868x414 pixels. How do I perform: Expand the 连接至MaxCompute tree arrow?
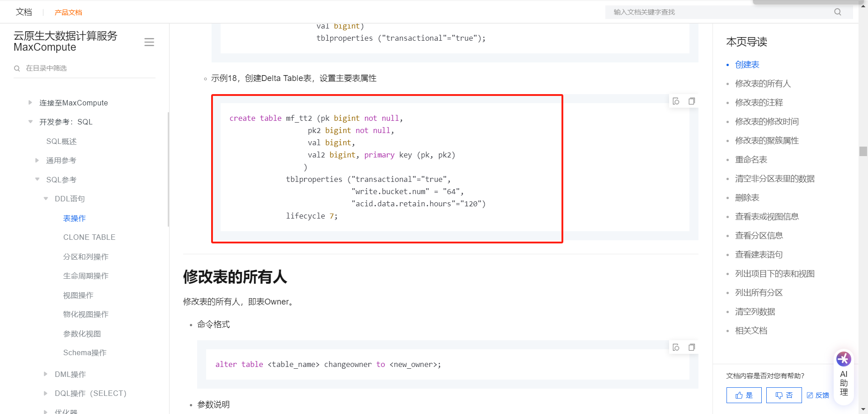(30, 103)
